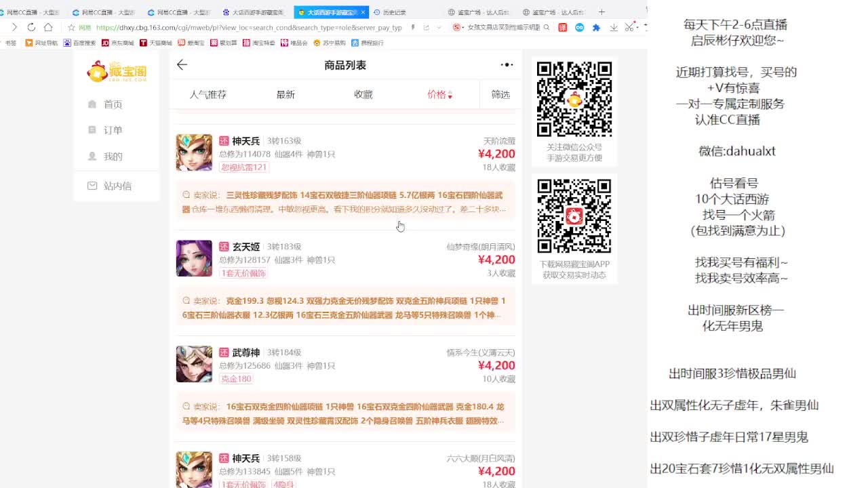Viewport: 868px width, 488px height.
Task: Open the 唯品会 bookmark
Action: (294, 43)
